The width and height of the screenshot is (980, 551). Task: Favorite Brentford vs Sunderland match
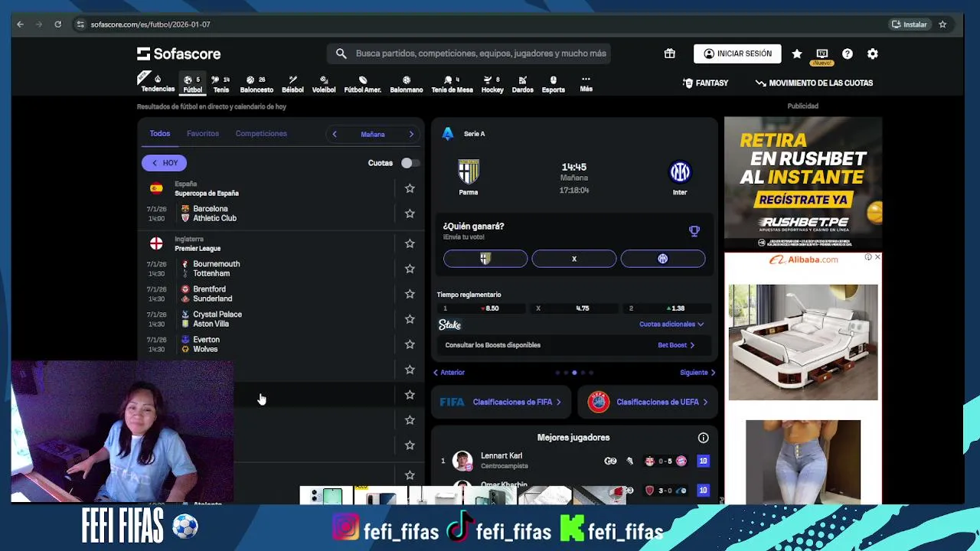pyautogui.click(x=410, y=294)
